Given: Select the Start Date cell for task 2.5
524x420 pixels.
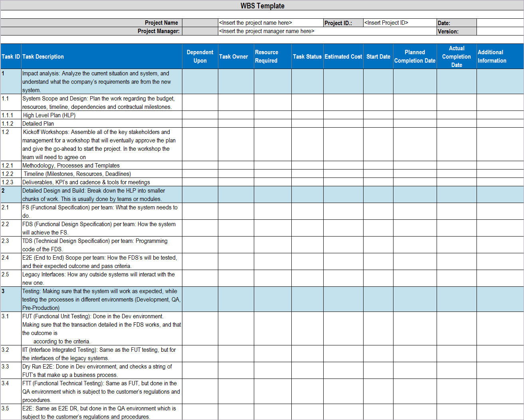Looking at the screenshot, I should click(378, 278).
